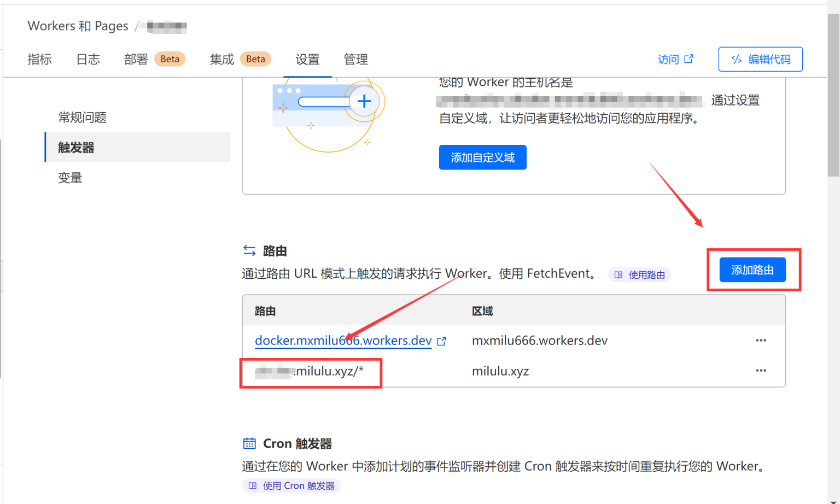Open options menu for the milulu.xyz route
Screen dimensions: 840x504
(x=761, y=371)
